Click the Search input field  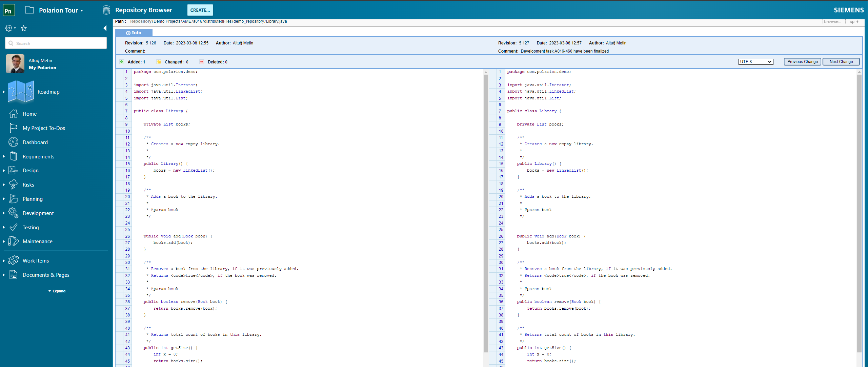[56, 43]
